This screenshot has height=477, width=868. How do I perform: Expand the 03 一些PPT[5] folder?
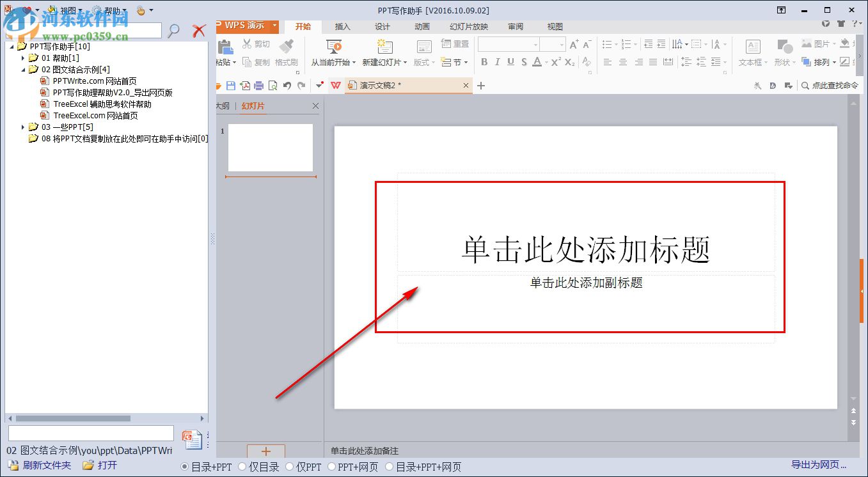(x=23, y=127)
